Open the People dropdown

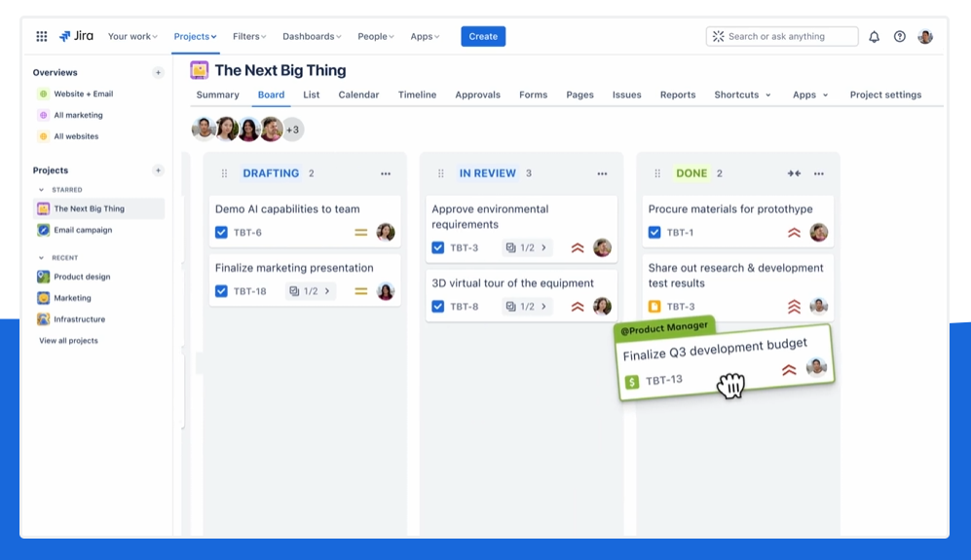click(x=376, y=37)
